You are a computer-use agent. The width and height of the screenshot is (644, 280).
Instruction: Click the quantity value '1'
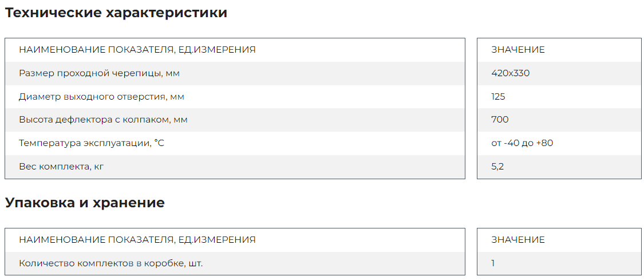(x=493, y=263)
